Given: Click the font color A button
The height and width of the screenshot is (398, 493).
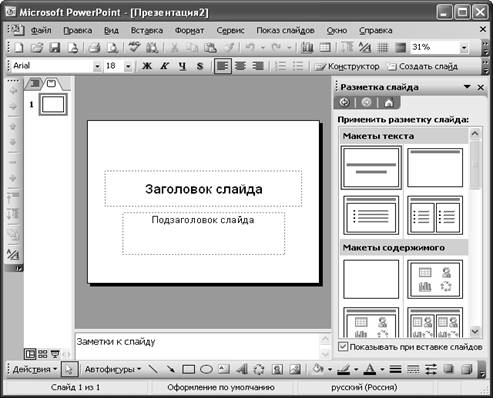Looking at the screenshot, I should point(369,369).
